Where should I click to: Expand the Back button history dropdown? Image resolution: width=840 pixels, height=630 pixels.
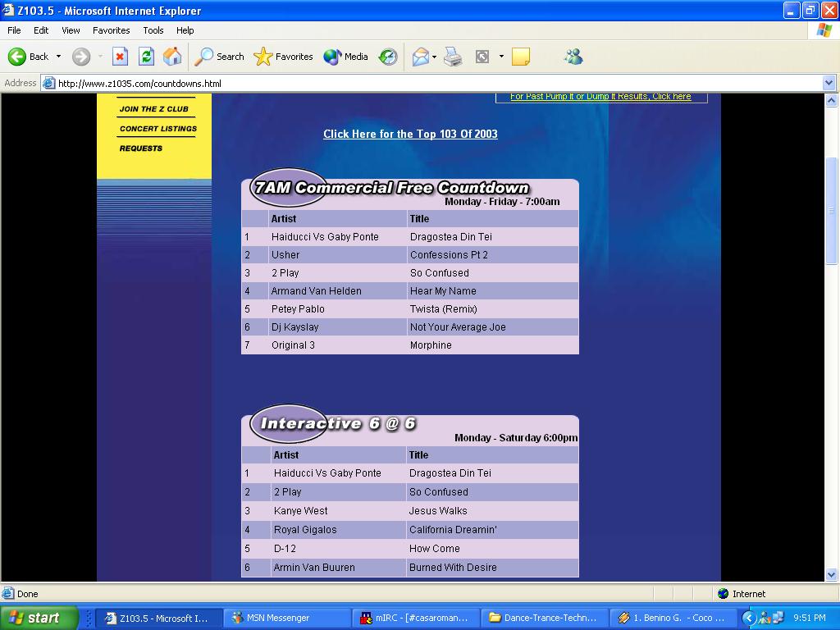point(58,57)
